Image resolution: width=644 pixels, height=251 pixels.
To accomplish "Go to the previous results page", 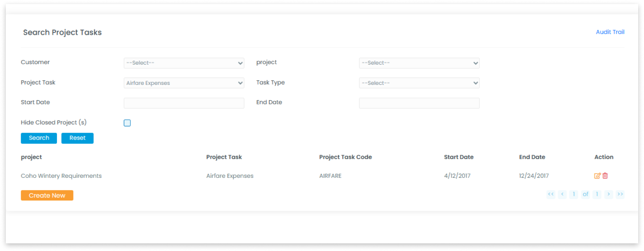I will coord(562,195).
